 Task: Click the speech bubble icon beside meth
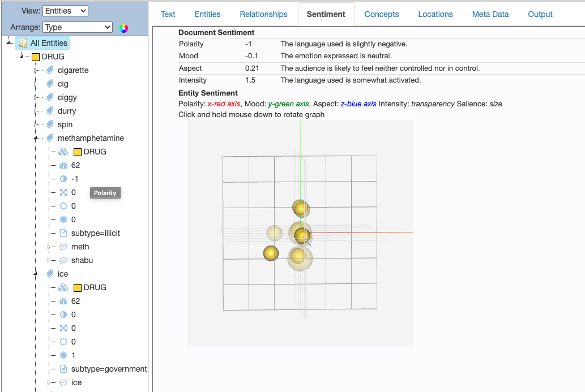63,247
